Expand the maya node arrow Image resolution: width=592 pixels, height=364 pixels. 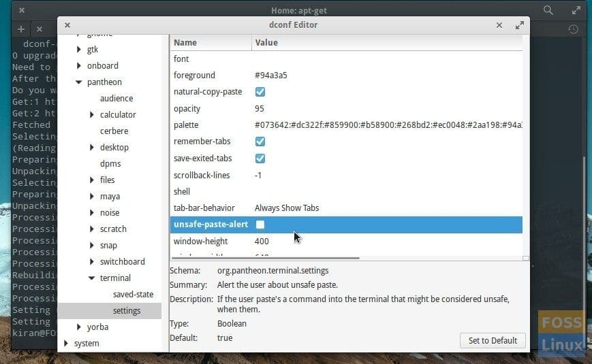tap(91, 196)
